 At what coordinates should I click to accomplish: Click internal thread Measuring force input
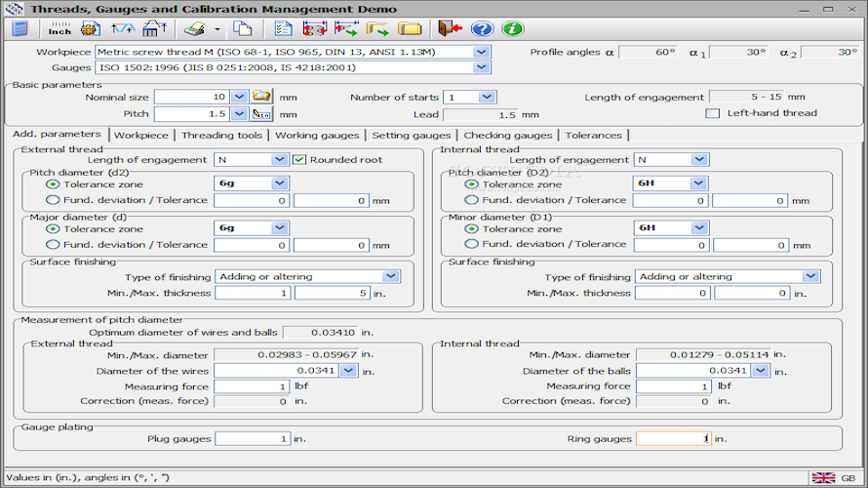coord(673,386)
